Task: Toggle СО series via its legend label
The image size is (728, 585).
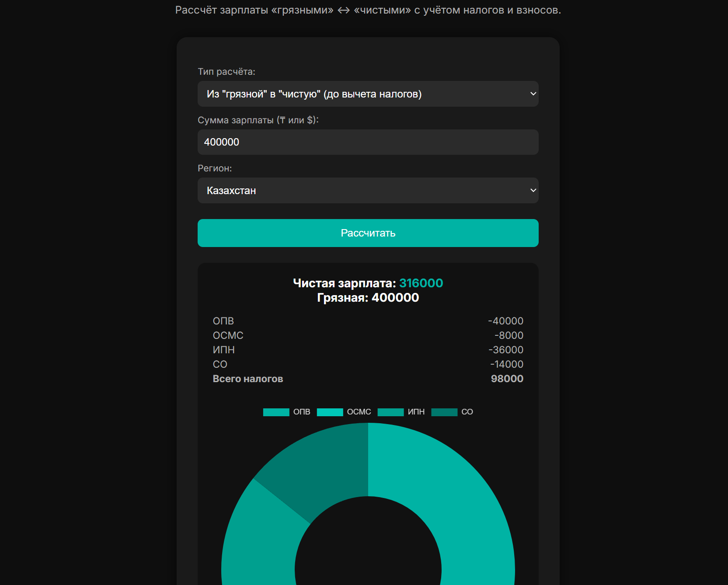Action: click(x=467, y=411)
